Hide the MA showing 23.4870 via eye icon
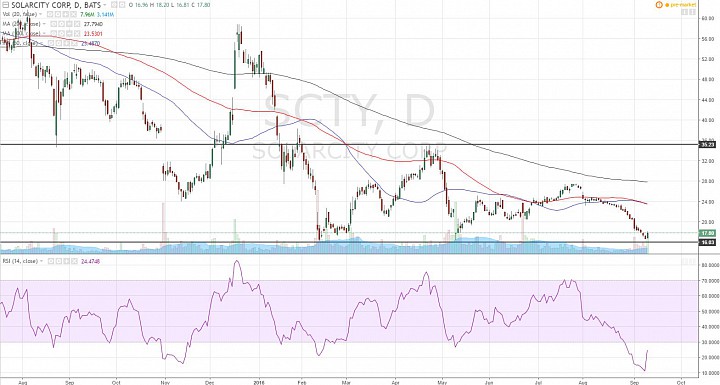The image size is (720, 385). (51, 43)
